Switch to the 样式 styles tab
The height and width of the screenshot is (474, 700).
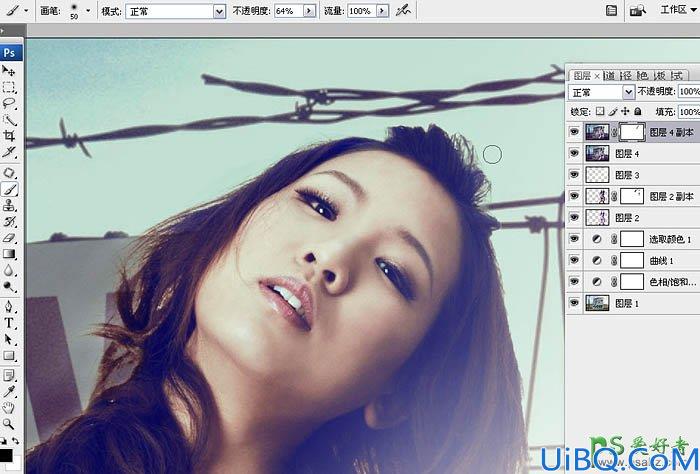677,75
